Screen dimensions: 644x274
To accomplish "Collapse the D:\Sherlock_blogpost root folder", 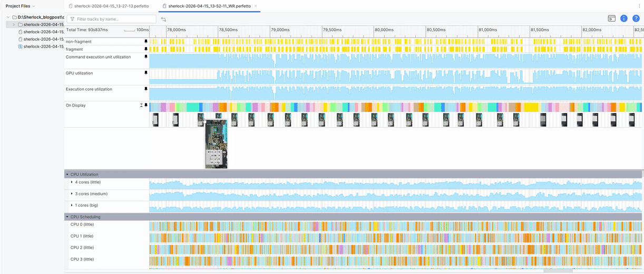I will coord(8,17).
